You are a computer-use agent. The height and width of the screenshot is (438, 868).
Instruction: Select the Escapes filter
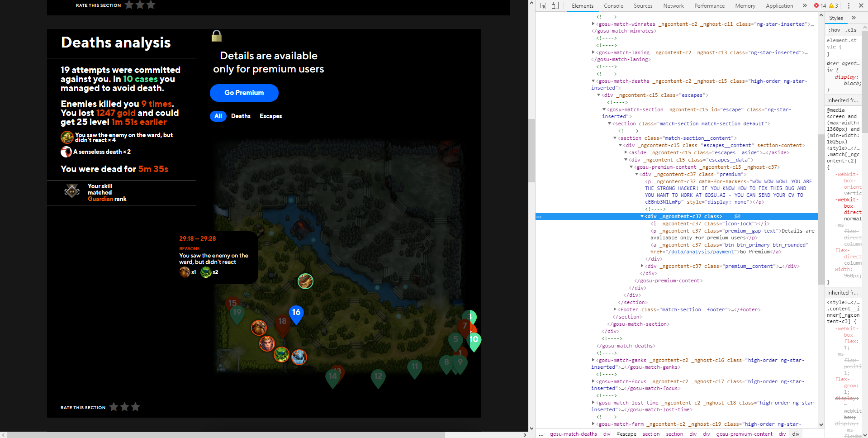(x=270, y=116)
